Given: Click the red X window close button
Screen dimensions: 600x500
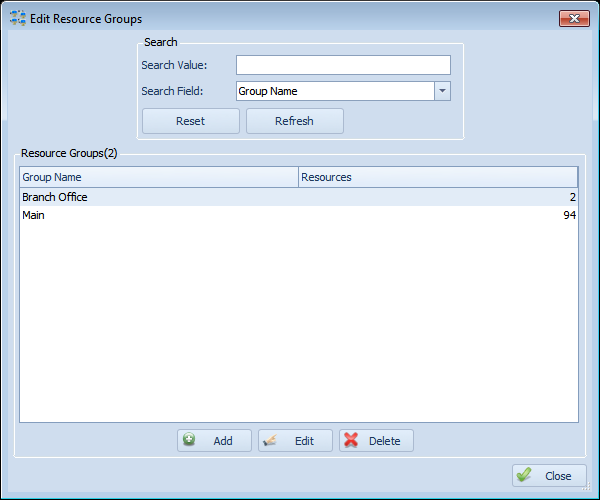Looking at the screenshot, I should (574, 18).
